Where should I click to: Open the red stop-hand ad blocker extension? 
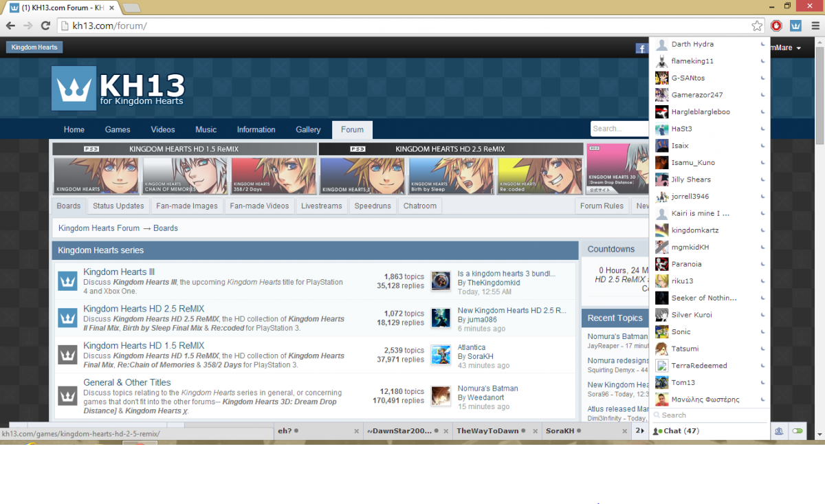[776, 25]
